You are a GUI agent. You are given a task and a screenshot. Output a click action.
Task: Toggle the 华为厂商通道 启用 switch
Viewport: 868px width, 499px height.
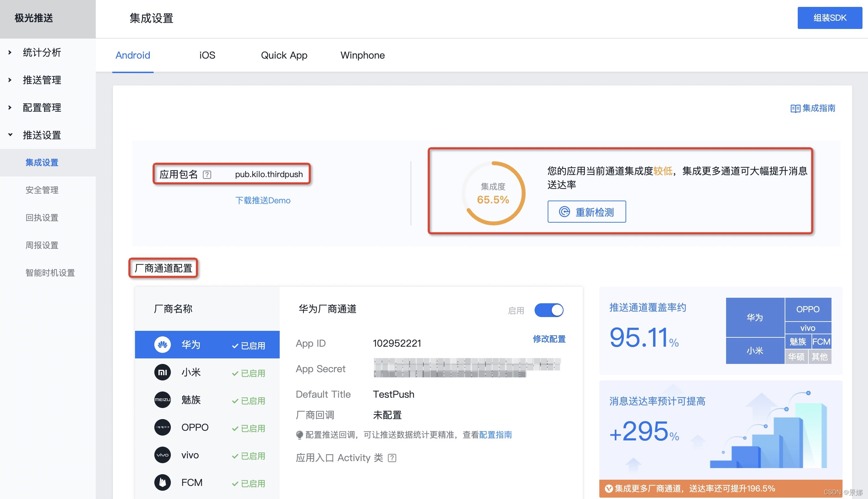pos(549,310)
